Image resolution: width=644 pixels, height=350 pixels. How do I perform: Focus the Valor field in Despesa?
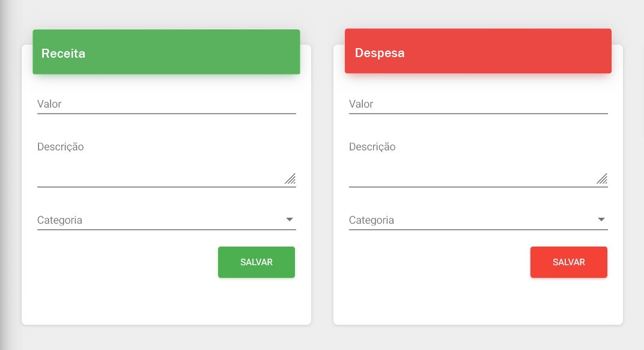(478, 104)
